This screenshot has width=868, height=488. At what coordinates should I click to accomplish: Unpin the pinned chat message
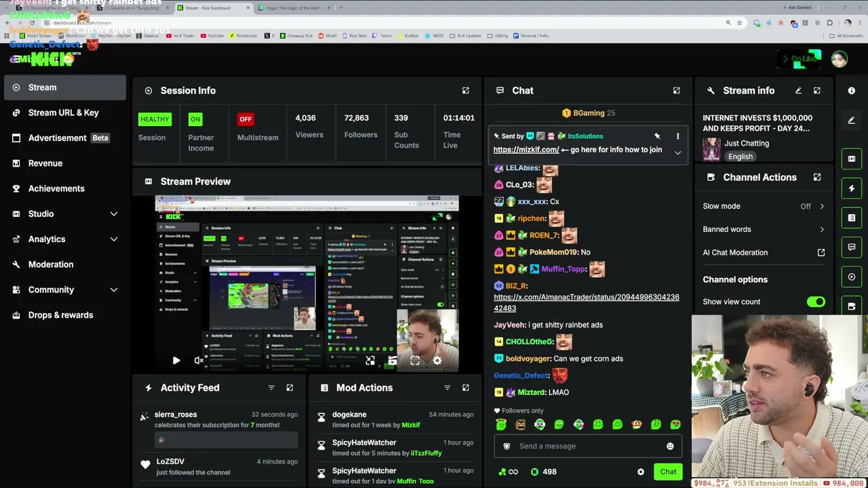[x=657, y=136]
